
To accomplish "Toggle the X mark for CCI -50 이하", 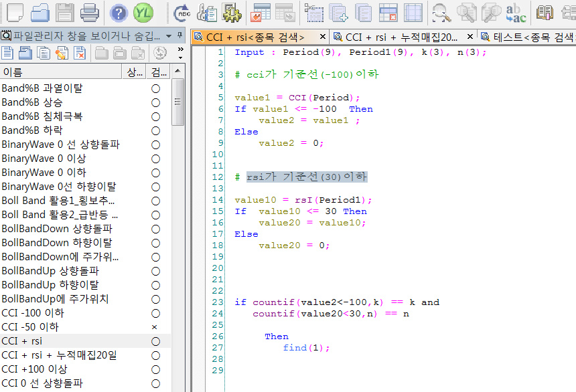I will pyautogui.click(x=155, y=327).
